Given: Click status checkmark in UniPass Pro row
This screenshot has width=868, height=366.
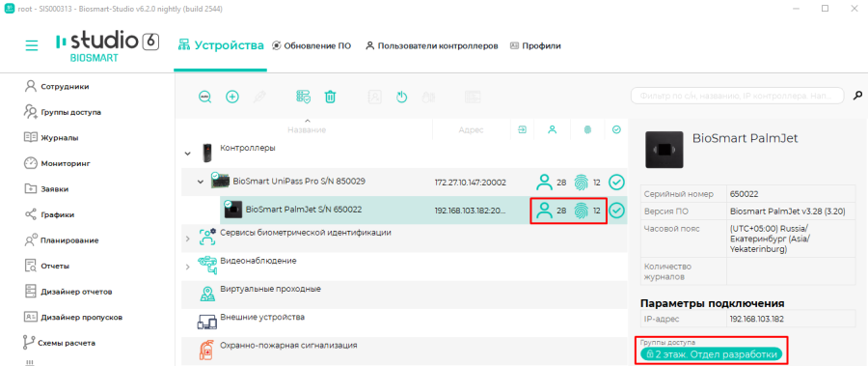Looking at the screenshot, I should 616,182.
